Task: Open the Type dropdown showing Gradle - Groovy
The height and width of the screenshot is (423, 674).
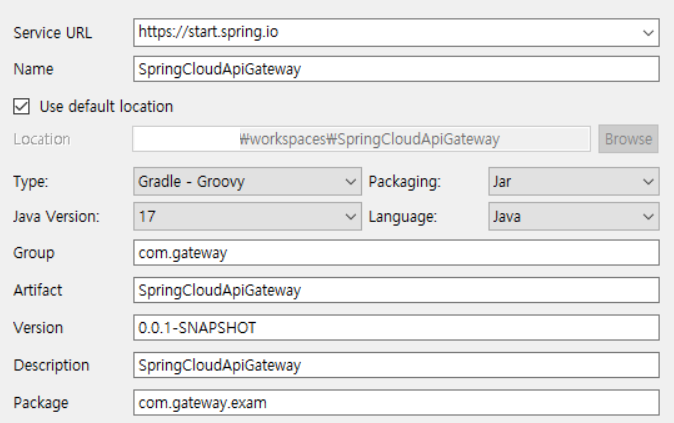Action: (247, 181)
